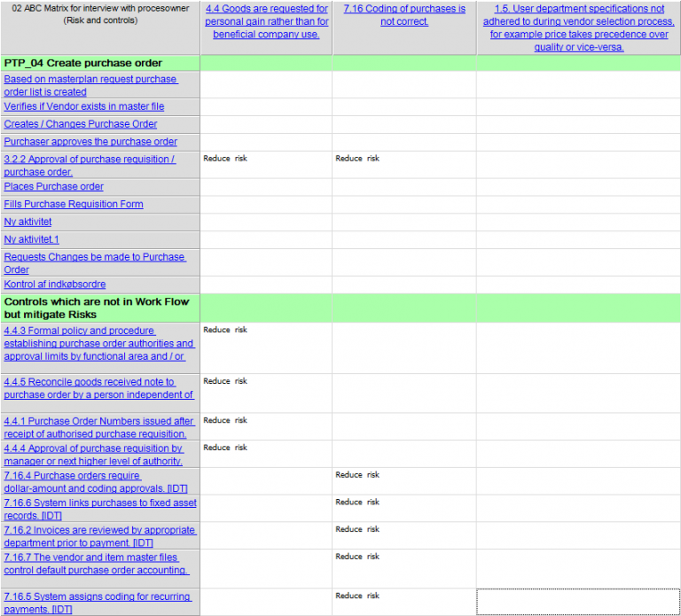Click the '02 ABC Matrix for interview' title cell
The height and width of the screenshot is (616, 681).
point(100,27)
